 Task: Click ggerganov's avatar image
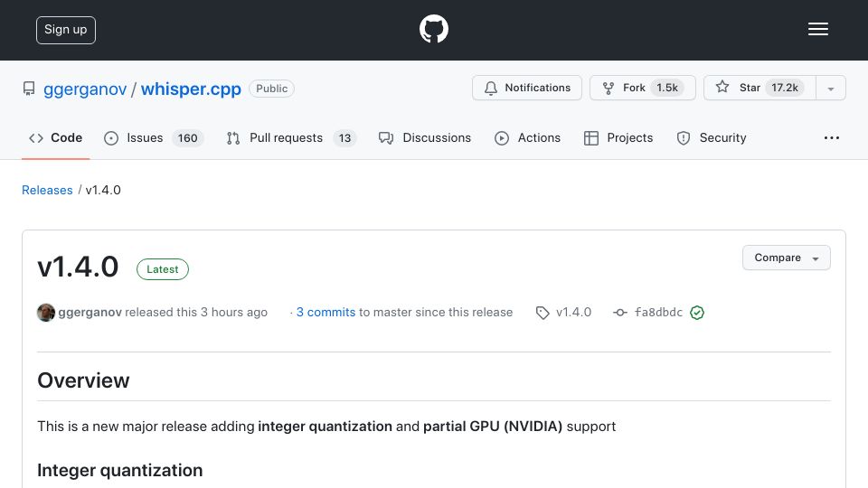(x=46, y=313)
